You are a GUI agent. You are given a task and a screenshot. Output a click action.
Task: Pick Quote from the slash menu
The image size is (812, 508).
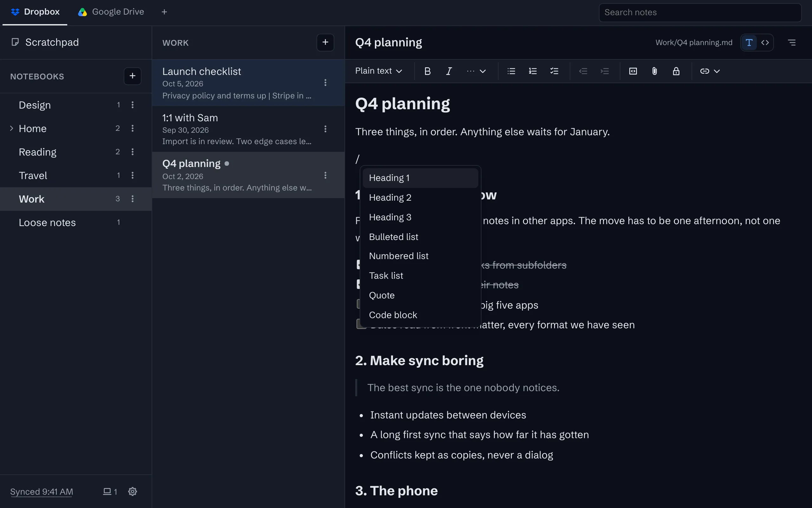pyautogui.click(x=420, y=295)
